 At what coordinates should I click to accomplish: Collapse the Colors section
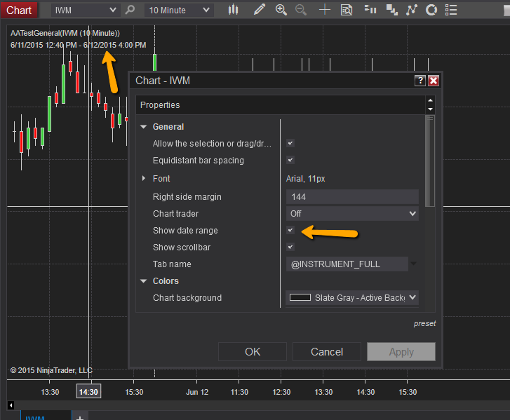tap(143, 281)
